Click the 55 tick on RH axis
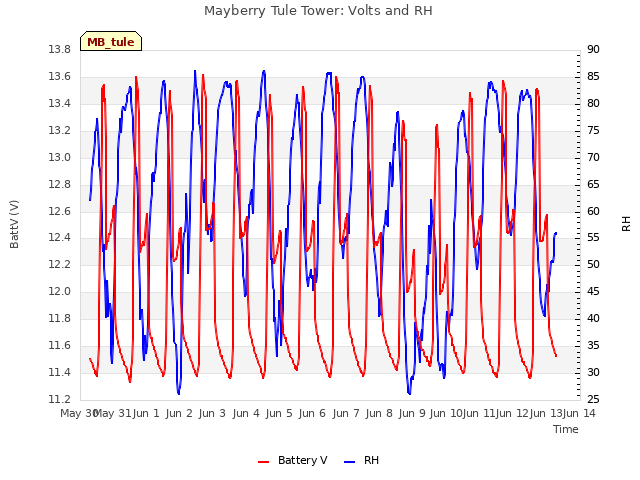 [x=593, y=238]
